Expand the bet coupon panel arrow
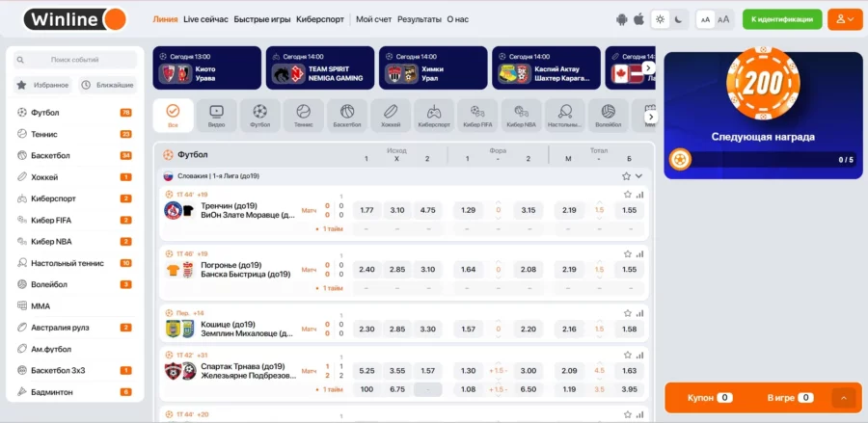 click(844, 397)
